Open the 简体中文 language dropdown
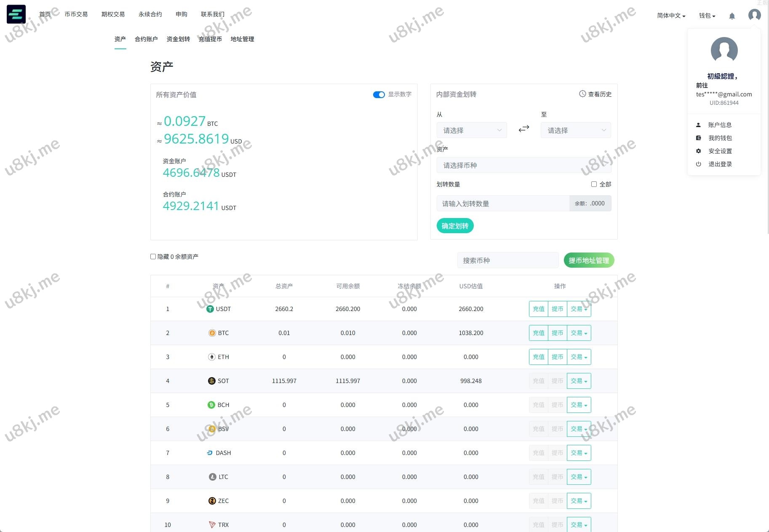 tap(671, 16)
